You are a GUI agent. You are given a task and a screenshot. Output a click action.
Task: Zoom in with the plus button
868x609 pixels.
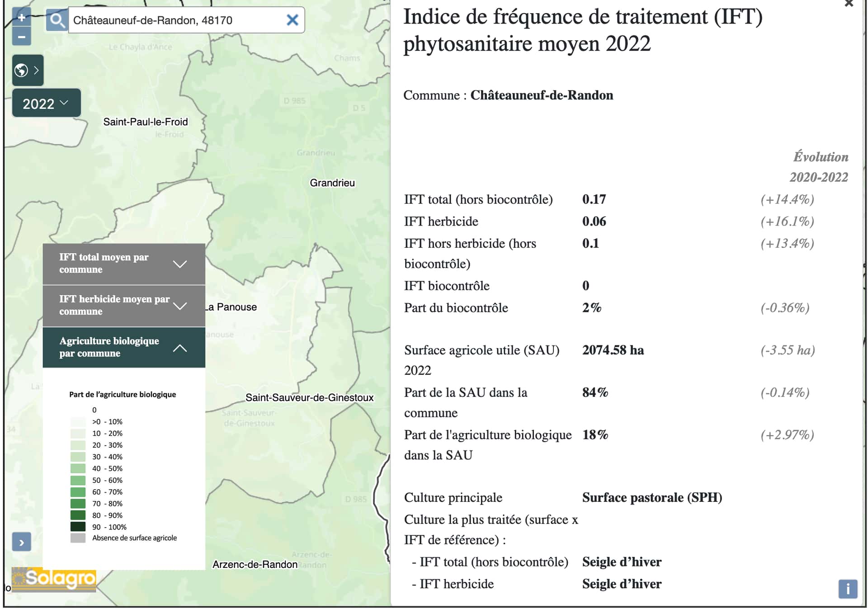tap(21, 18)
